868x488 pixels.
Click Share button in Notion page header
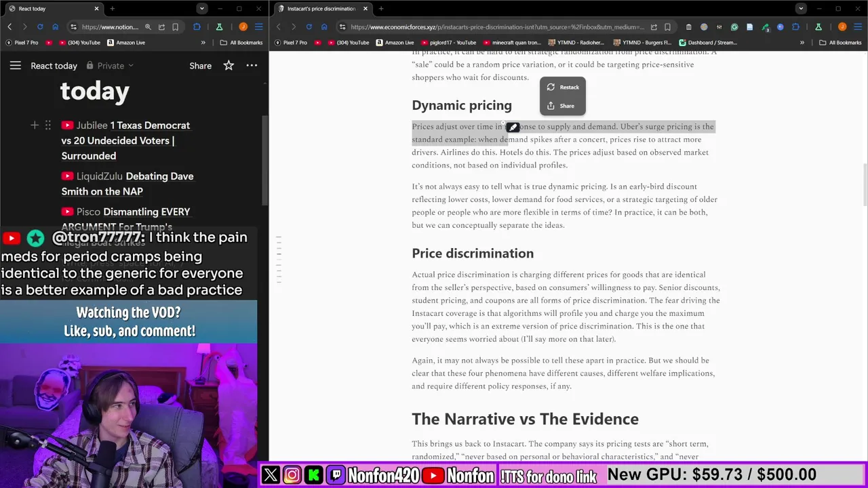(x=200, y=66)
